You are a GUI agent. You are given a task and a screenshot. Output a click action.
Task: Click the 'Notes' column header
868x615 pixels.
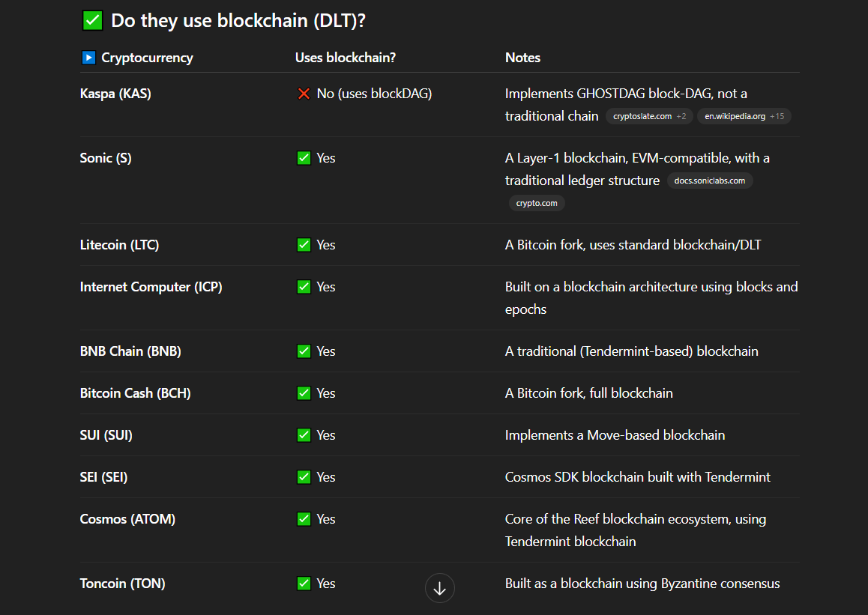(522, 58)
